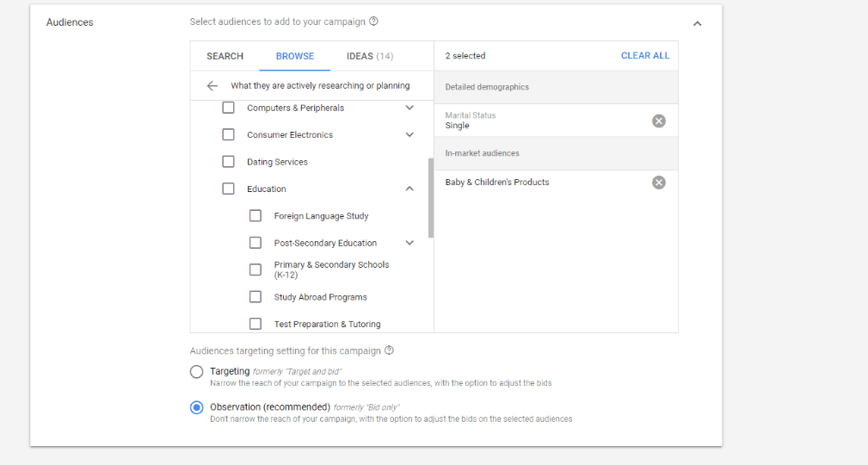This screenshot has width=868, height=465.
Task: Expand Post-Secondary Education subcategory
Action: point(409,243)
